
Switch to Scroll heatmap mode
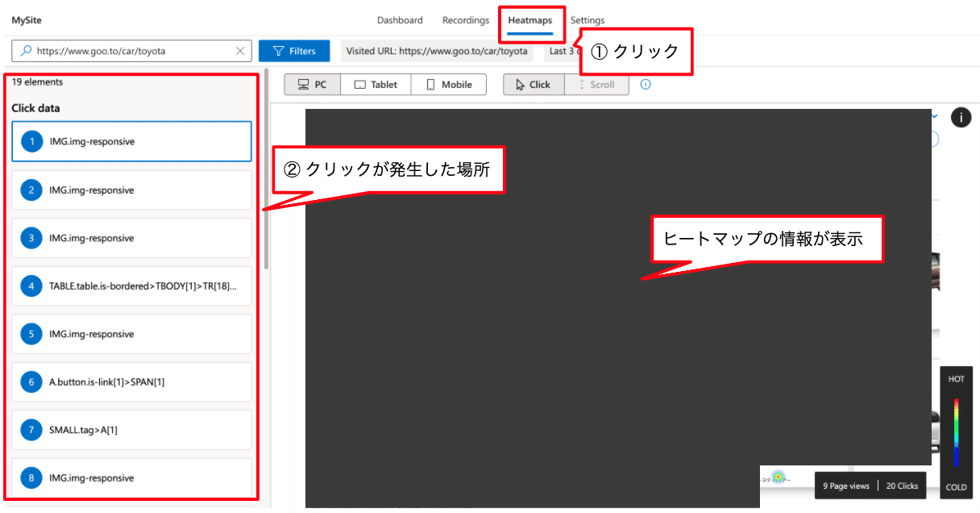pos(596,85)
